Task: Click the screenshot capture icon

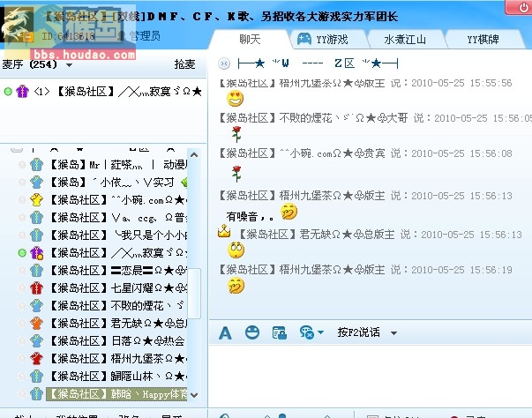Action: tap(279, 333)
